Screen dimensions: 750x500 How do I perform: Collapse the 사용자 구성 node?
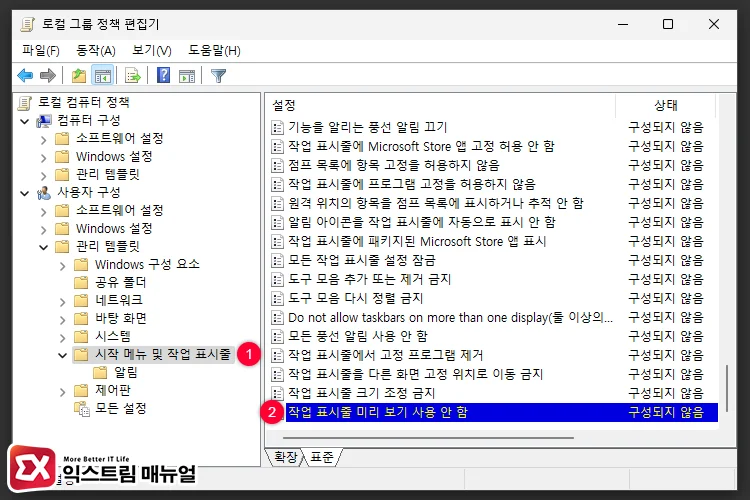25,193
